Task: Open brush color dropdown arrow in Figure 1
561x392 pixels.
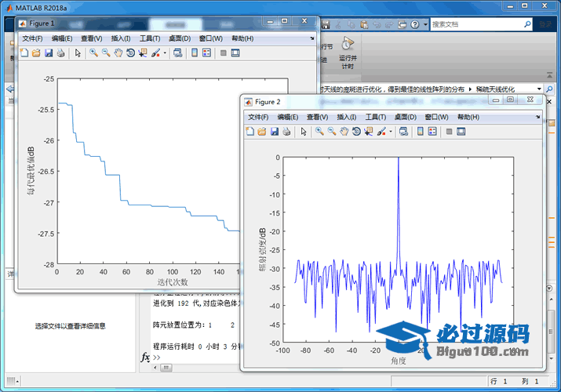Action: tap(165, 53)
